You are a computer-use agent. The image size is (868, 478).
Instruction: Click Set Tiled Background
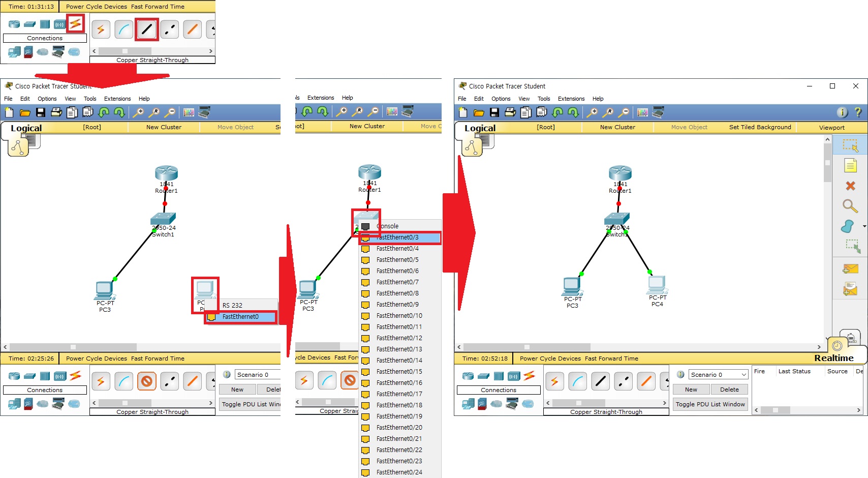[760, 127]
